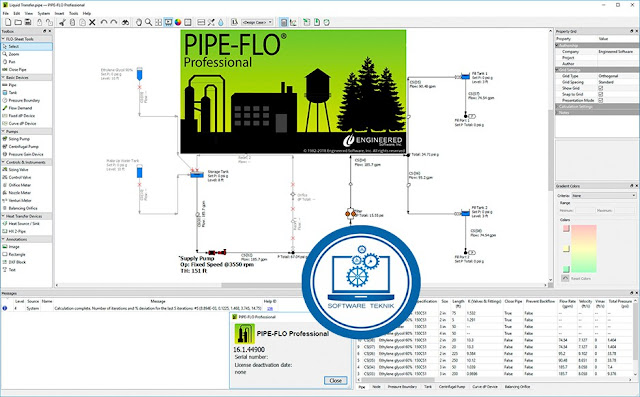Open the System menu

click(x=44, y=13)
